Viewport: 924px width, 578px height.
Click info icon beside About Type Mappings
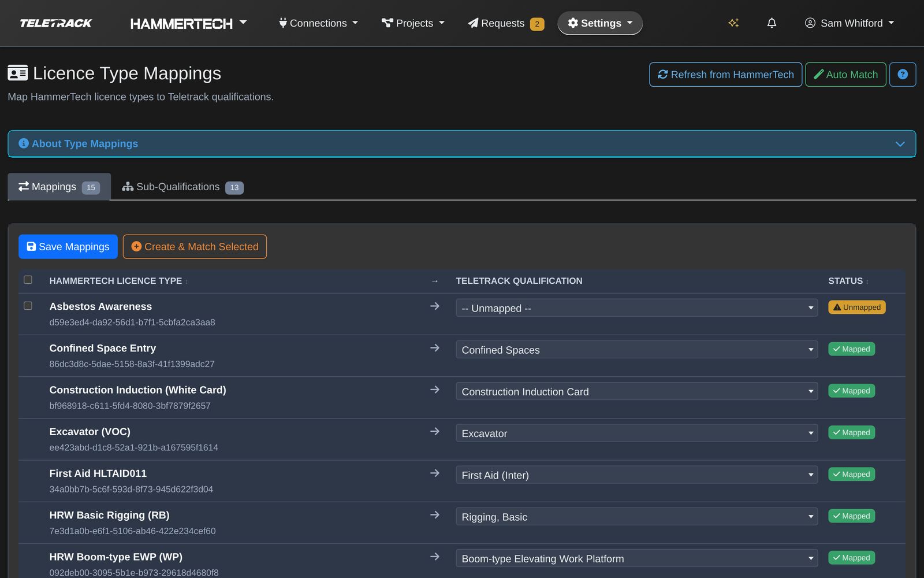(24, 143)
